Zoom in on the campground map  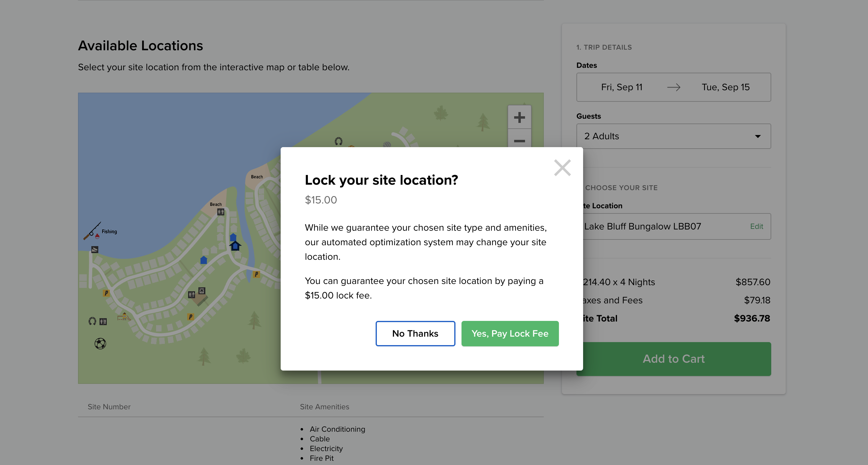click(519, 117)
